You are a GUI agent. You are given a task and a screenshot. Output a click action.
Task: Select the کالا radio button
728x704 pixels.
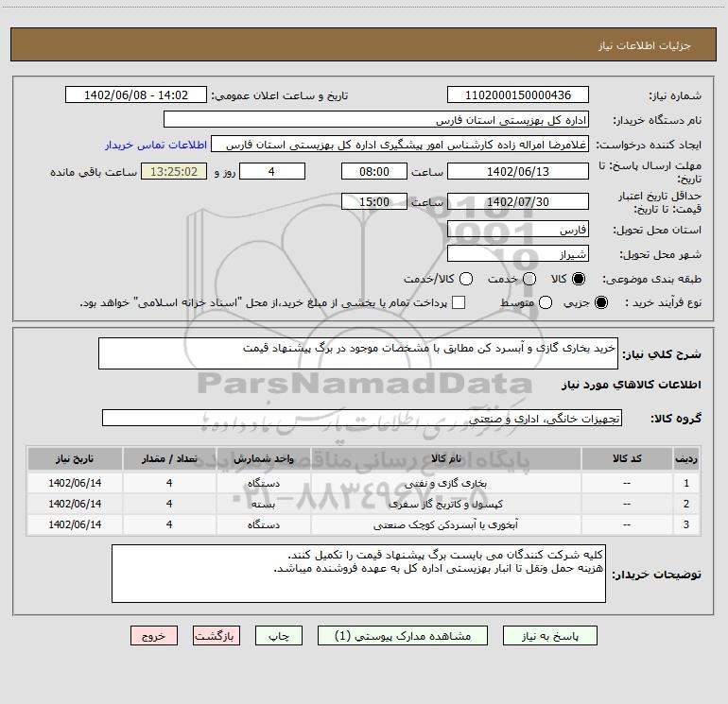click(x=579, y=279)
